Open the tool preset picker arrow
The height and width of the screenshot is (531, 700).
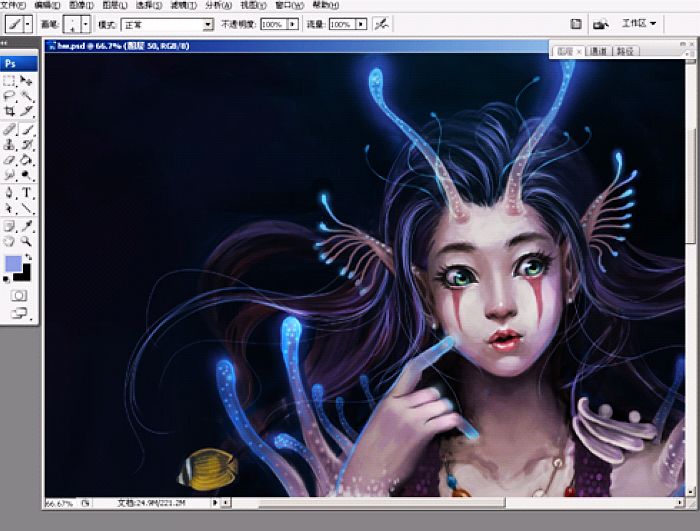pos(28,24)
